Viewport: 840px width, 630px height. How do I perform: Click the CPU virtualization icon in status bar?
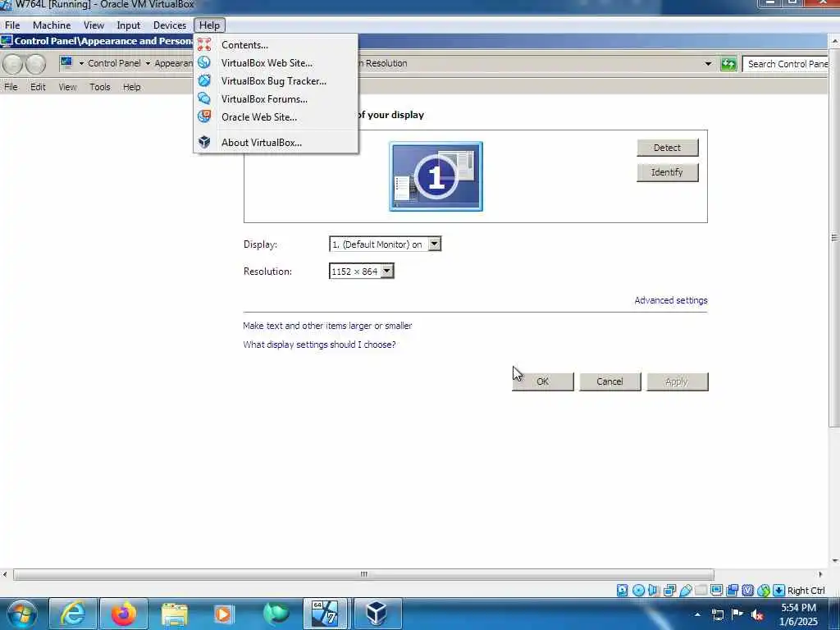click(748, 590)
